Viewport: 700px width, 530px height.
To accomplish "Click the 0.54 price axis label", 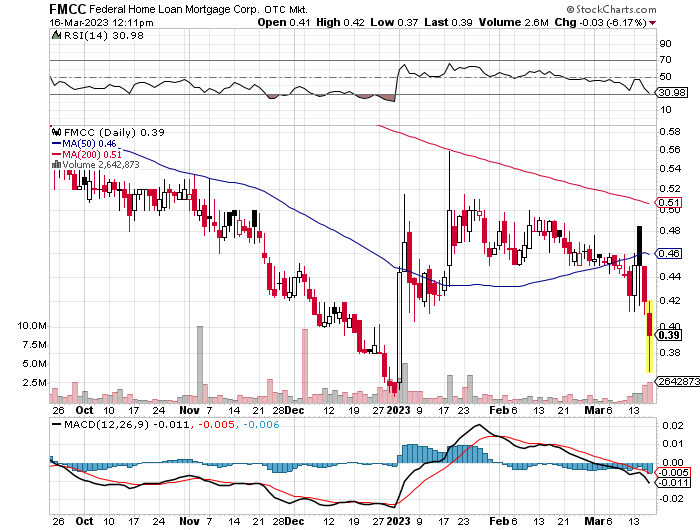I will 670,168.
